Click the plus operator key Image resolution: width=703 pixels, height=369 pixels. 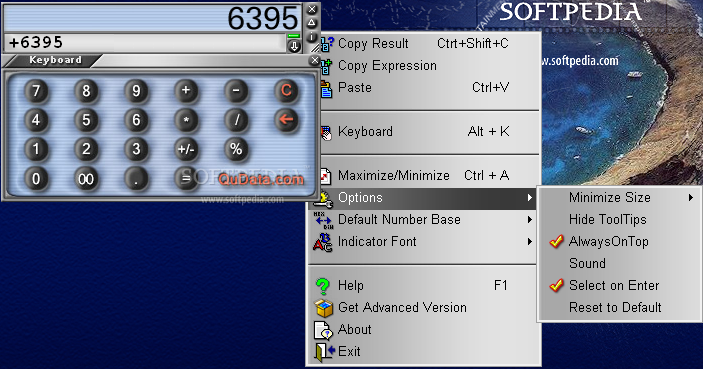click(186, 91)
